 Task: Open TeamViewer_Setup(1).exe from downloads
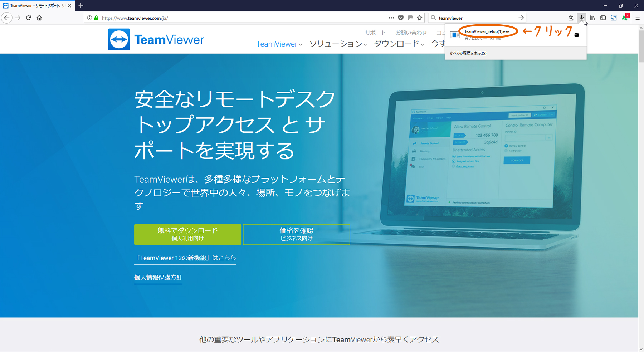click(x=487, y=31)
